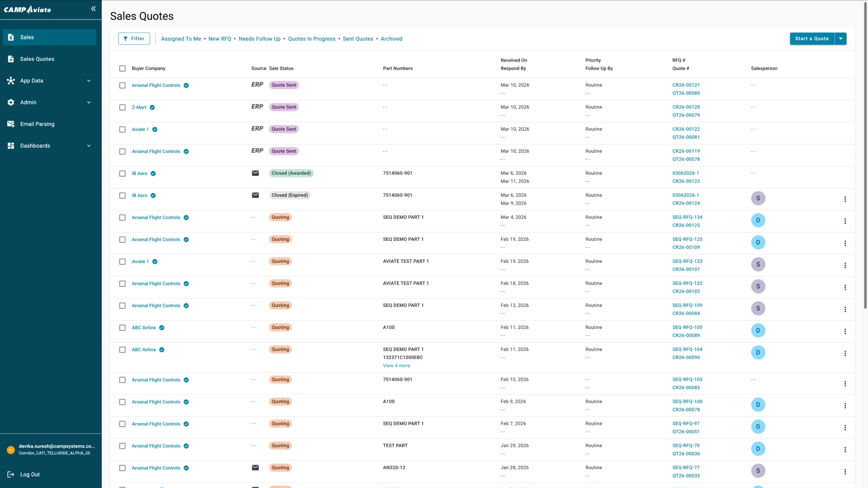Image resolution: width=868 pixels, height=488 pixels.
Task: Open more options for SEQ-RFQ-125 row
Action: coord(845,243)
